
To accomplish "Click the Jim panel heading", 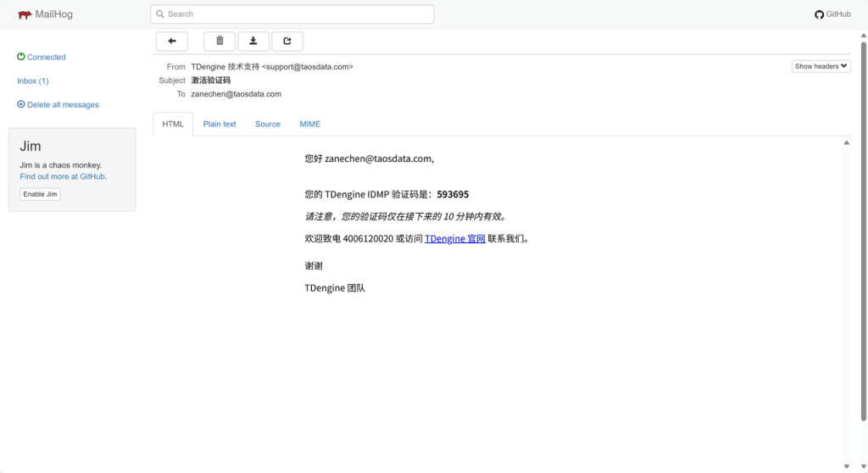I will tap(31, 146).
